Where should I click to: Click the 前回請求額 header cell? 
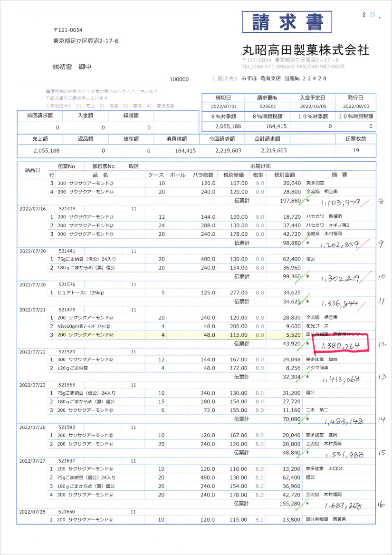[39, 116]
